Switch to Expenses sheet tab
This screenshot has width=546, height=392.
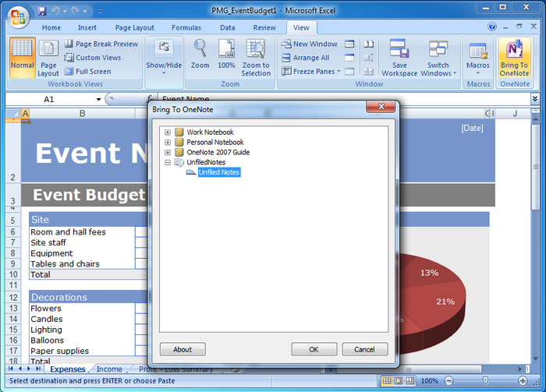[68, 369]
